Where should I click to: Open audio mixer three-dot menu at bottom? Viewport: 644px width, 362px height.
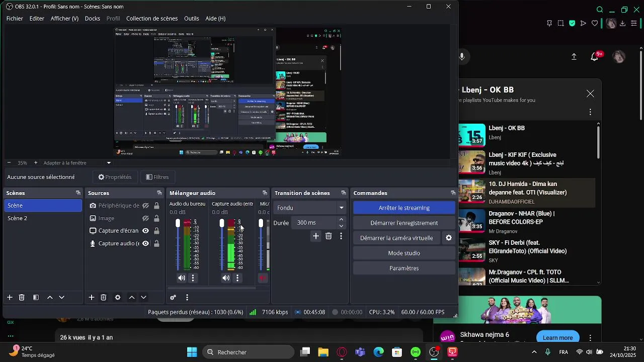pyautogui.click(x=187, y=298)
